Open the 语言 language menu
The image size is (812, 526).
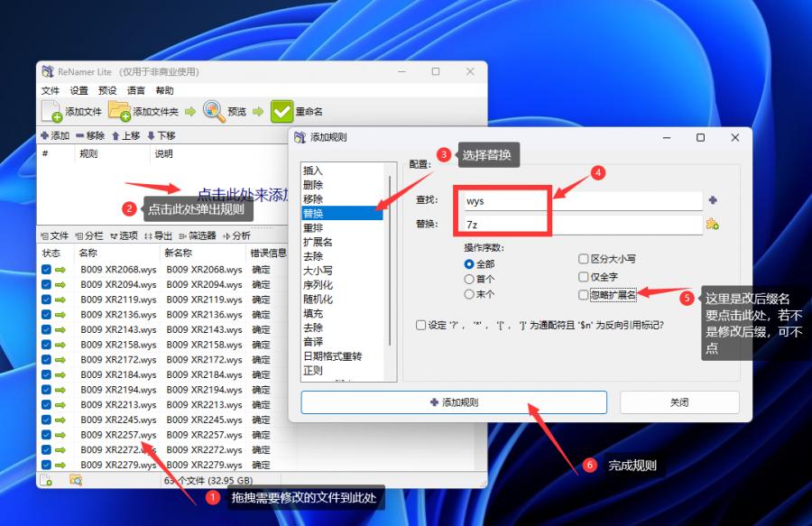tap(135, 90)
